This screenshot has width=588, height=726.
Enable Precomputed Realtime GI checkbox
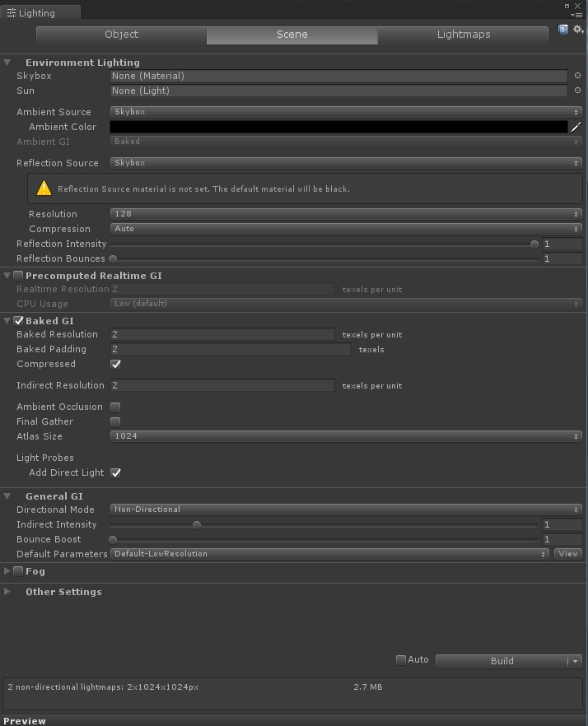point(19,276)
